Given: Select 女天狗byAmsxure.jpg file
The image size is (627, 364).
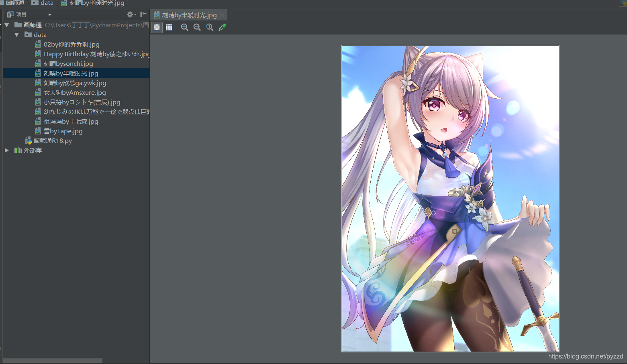Looking at the screenshot, I should [x=75, y=92].
